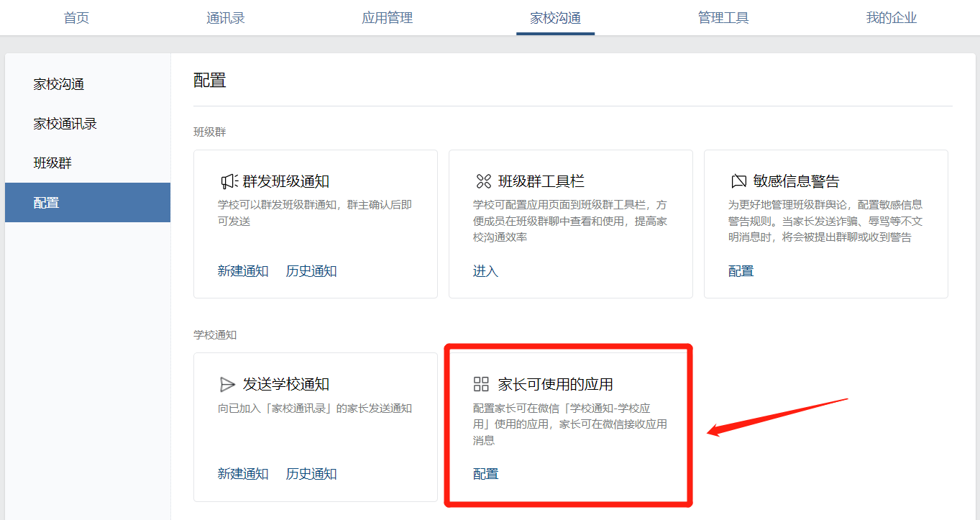Open the 管理工具 tab
This screenshot has height=520, width=980.
(723, 18)
